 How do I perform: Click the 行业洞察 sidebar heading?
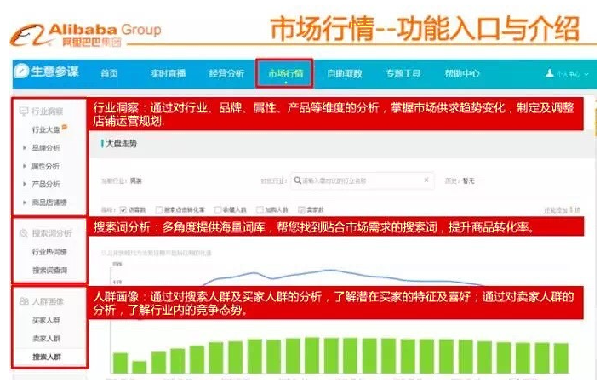(47, 111)
